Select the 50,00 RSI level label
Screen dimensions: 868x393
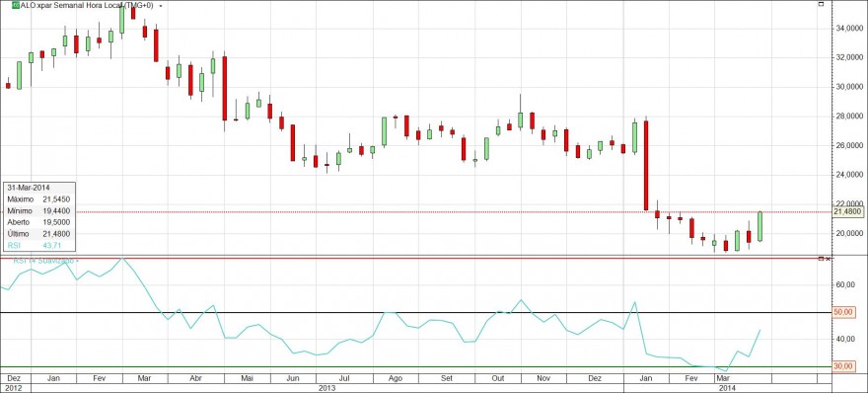(x=841, y=313)
